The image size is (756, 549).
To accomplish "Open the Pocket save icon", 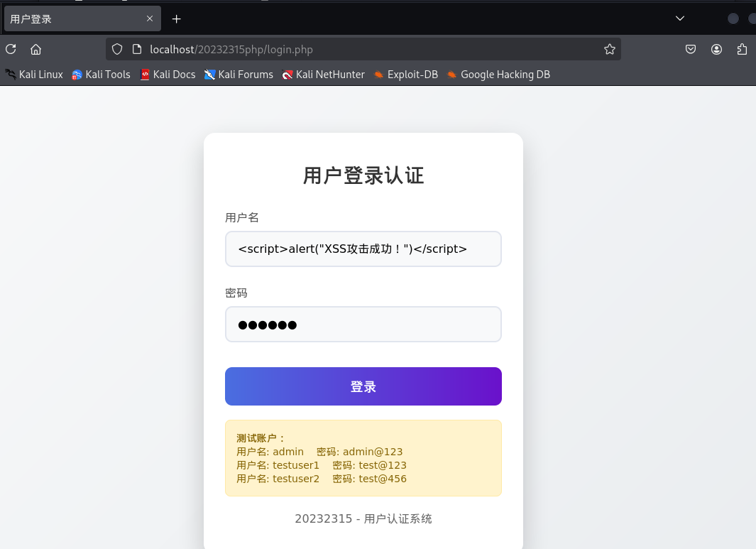I will (x=691, y=49).
